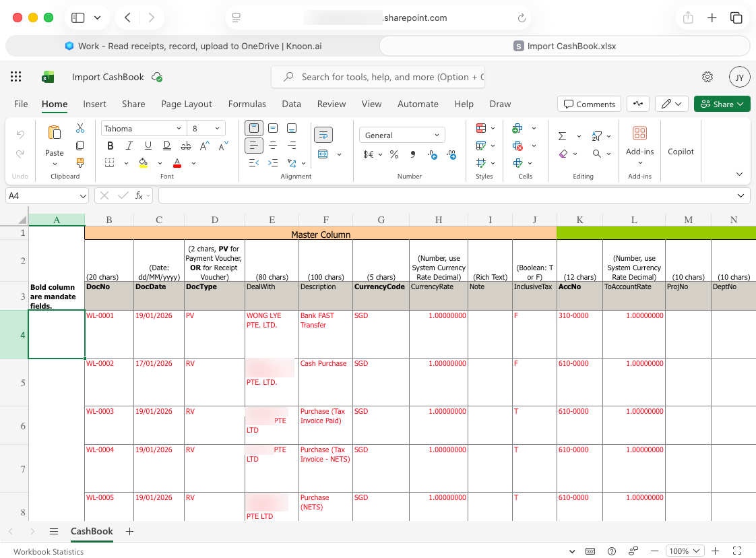Switch to the Formulas ribbon tab
The height and width of the screenshot is (558, 756).
pyautogui.click(x=247, y=104)
